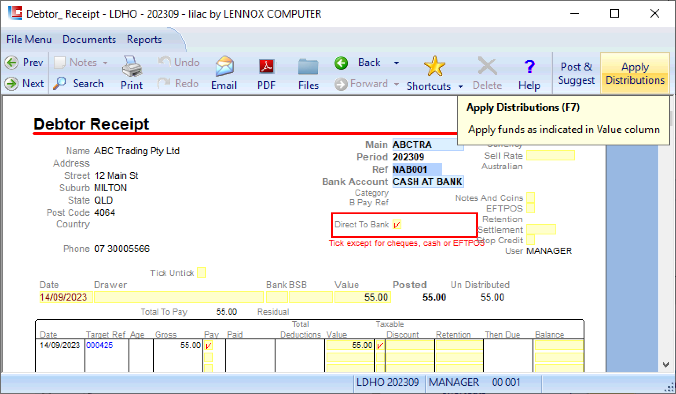Email the receipt using envelope icon
676x394 pixels.
tap(225, 66)
